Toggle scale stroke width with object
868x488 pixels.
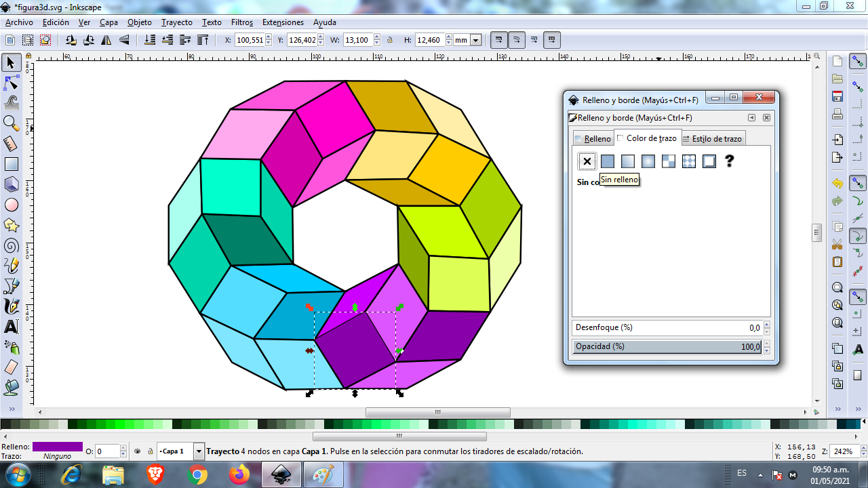(x=498, y=40)
